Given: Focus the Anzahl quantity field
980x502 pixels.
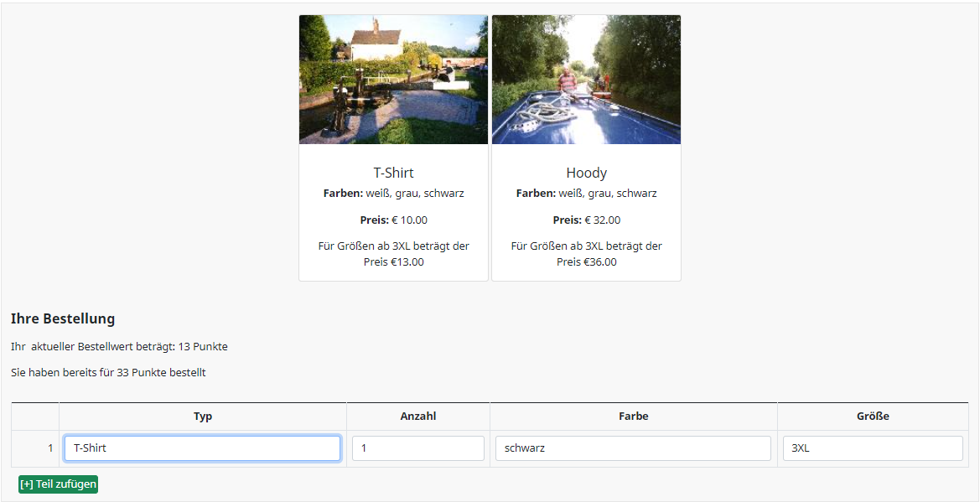Looking at the screenshot, I should (x=417, y=448).
